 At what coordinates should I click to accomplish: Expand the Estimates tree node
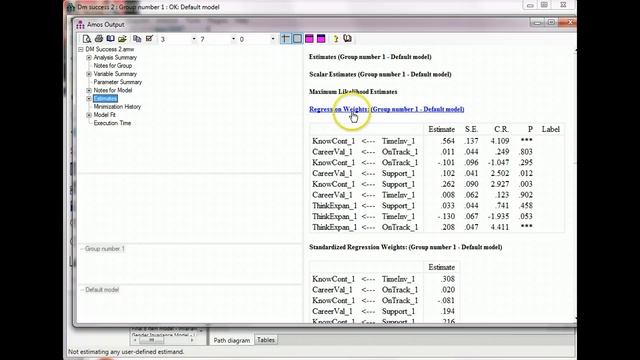[89, 98]
